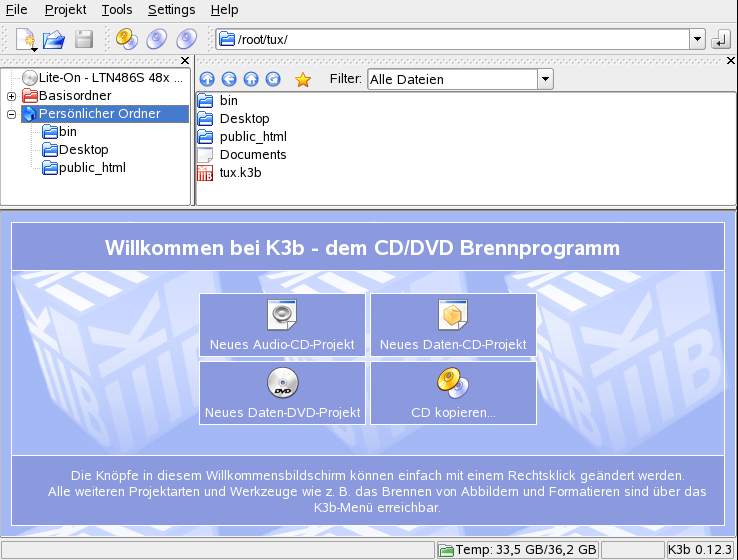Click the CD kopieren... button

pos(453,393)
